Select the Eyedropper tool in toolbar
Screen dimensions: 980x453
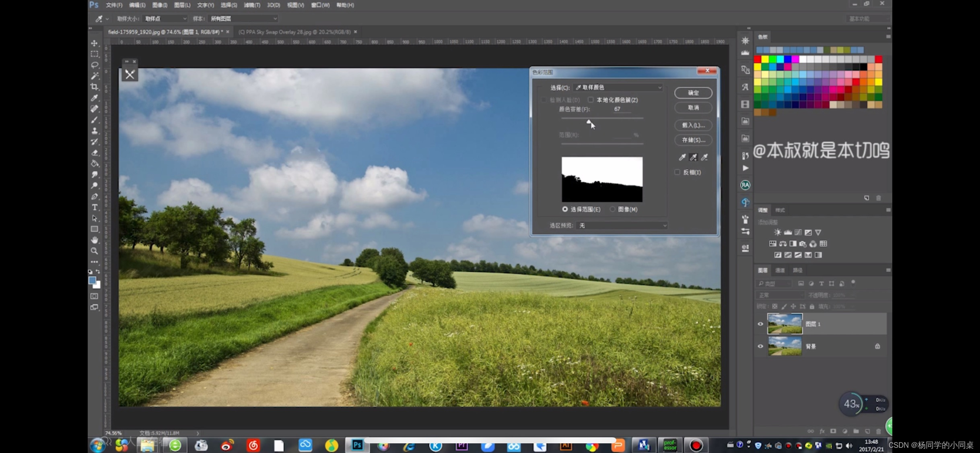click(x=95, y=97)
